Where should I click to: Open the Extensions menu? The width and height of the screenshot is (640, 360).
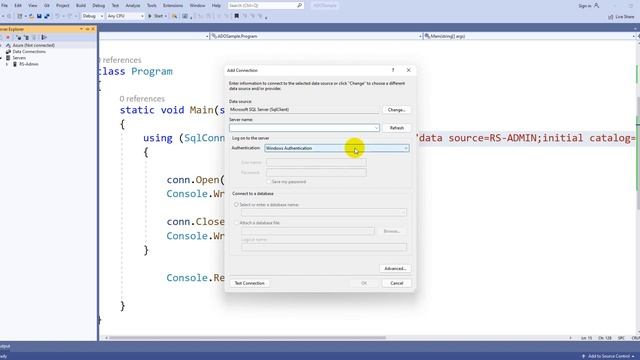click(173, 6)
